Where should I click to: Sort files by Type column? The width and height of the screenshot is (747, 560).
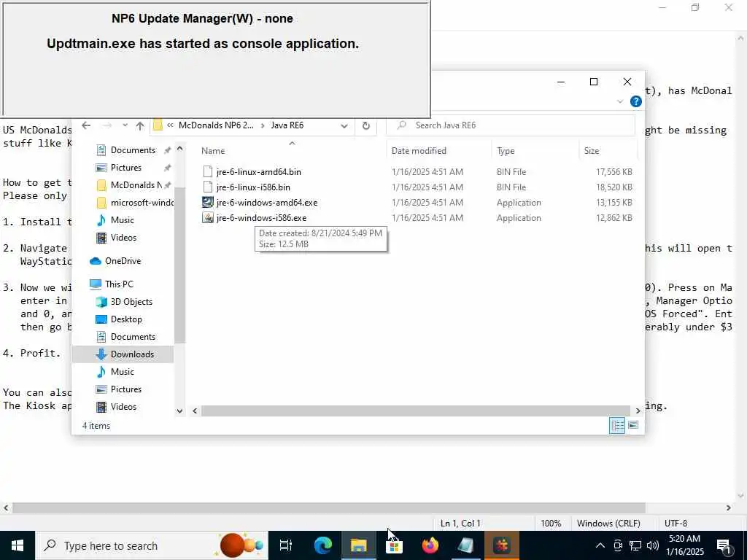click(x=506, y=151)
